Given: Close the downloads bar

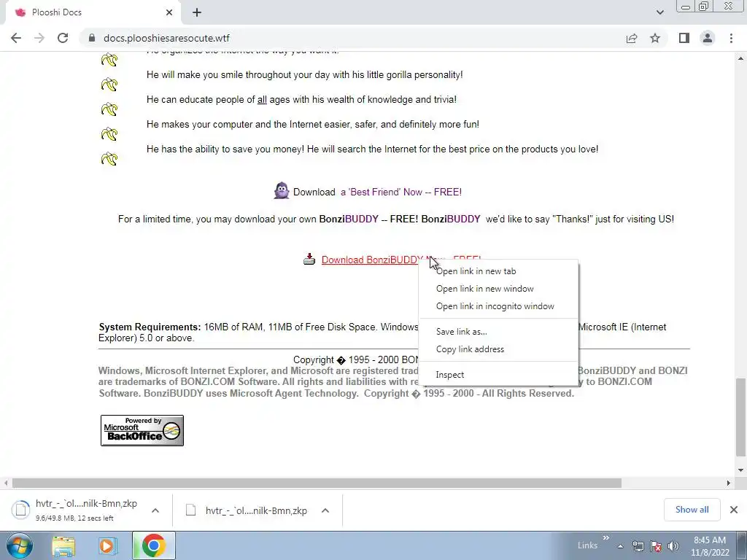Looking at the screenshot, I should 734,510.
